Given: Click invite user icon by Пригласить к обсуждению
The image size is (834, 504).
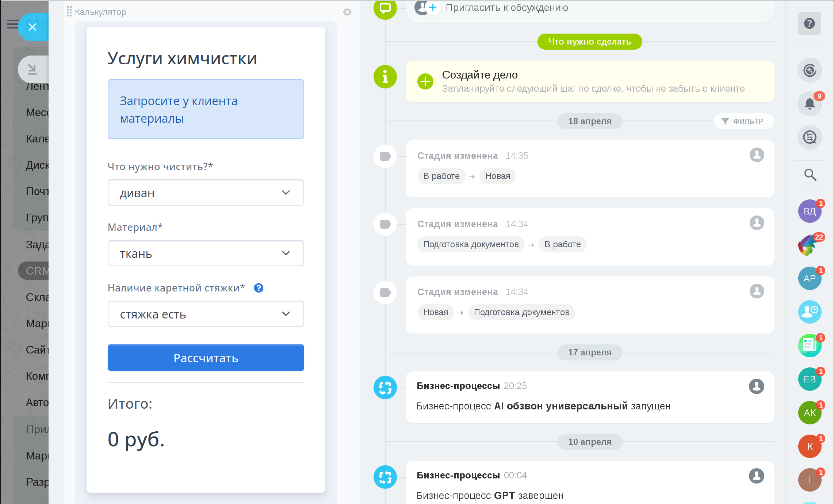Looking at the screenshot, I should [426, 7].
